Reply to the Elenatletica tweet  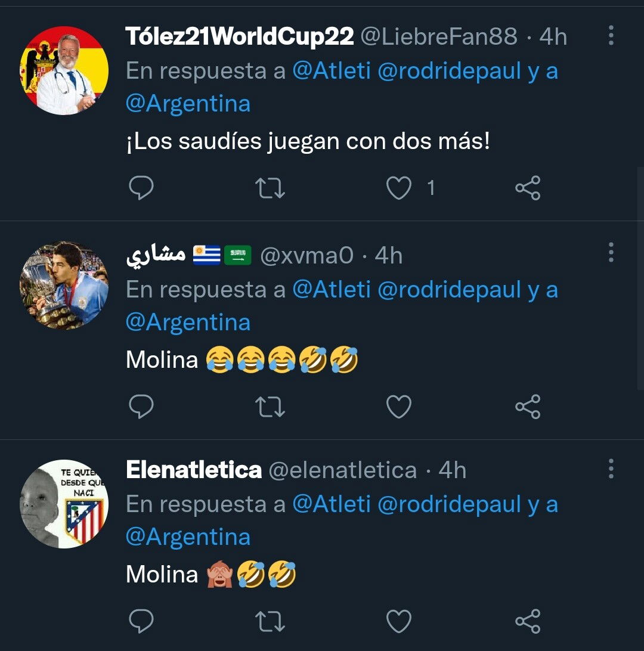[141, 621]
